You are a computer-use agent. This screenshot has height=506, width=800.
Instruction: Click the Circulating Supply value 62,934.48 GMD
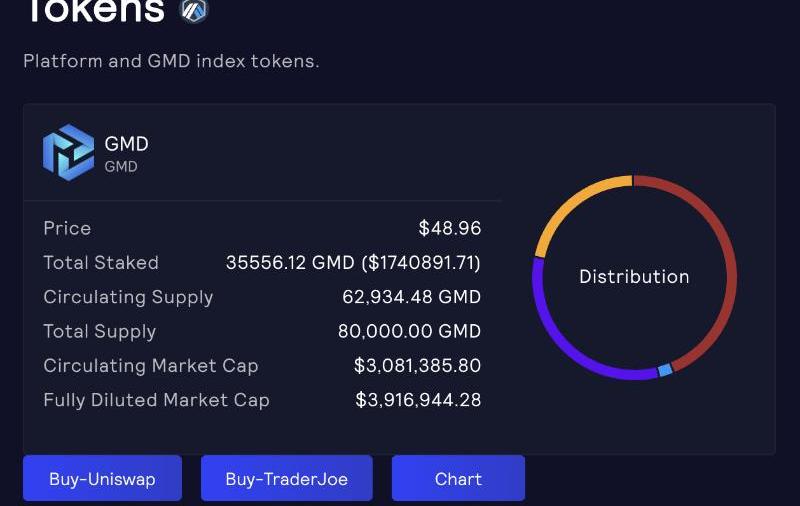coord(411,297)
